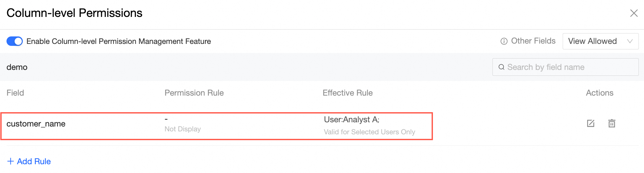Disable the Column-level Permission Management toggle
The image size is (644, 173).
[15, 41]
